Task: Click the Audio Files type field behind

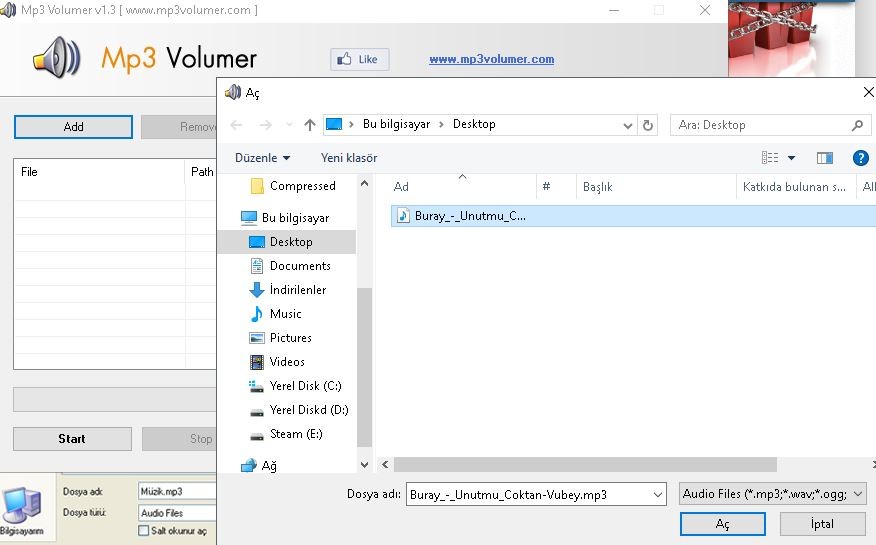Action: (x=177, y=513)
